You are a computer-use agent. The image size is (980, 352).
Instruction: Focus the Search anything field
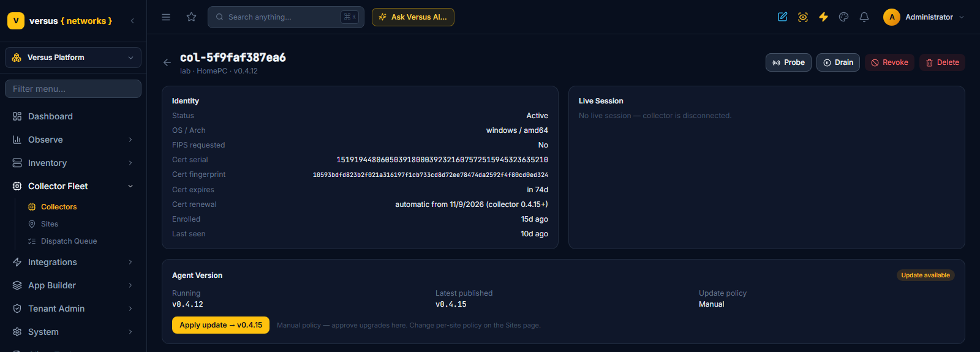286,17
